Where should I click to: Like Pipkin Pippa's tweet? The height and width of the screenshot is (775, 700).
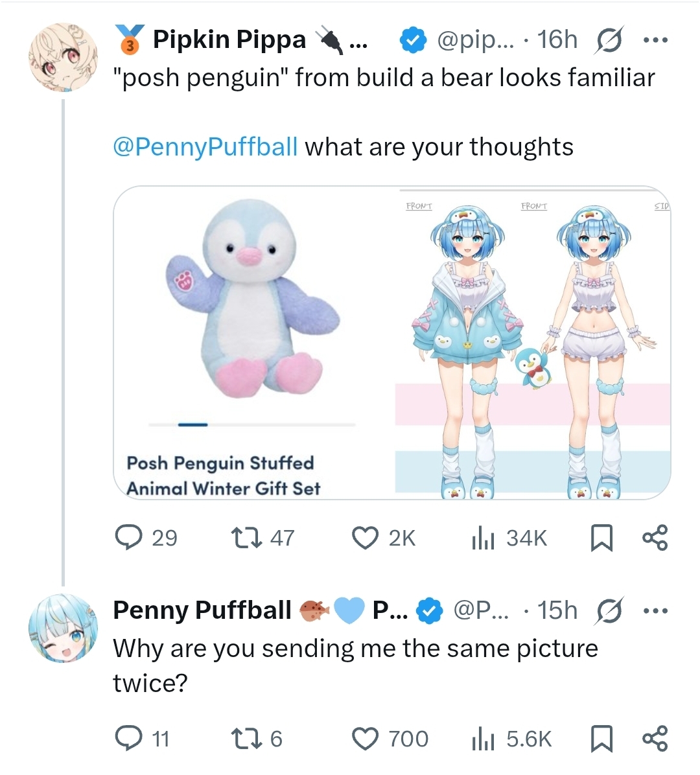point(365,538)
